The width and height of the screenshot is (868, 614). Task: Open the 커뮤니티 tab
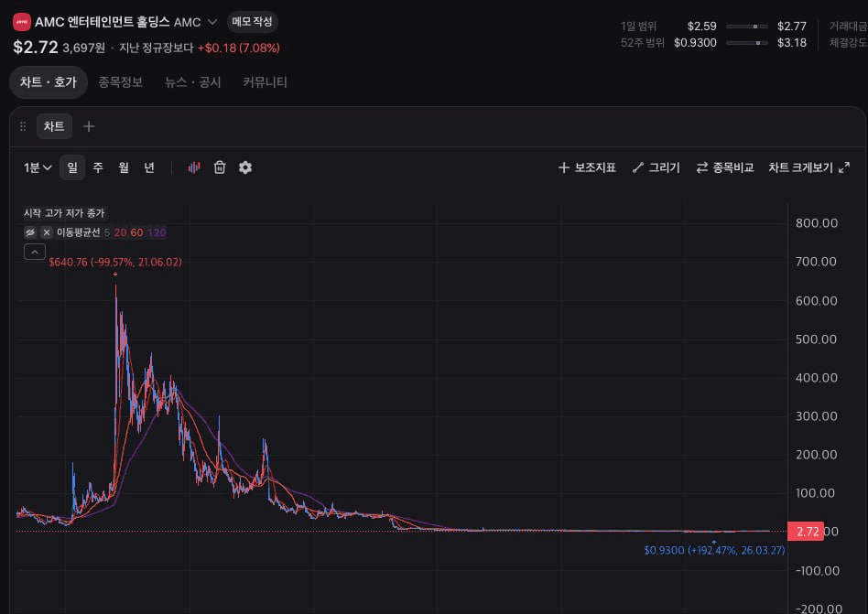[265, 82]
